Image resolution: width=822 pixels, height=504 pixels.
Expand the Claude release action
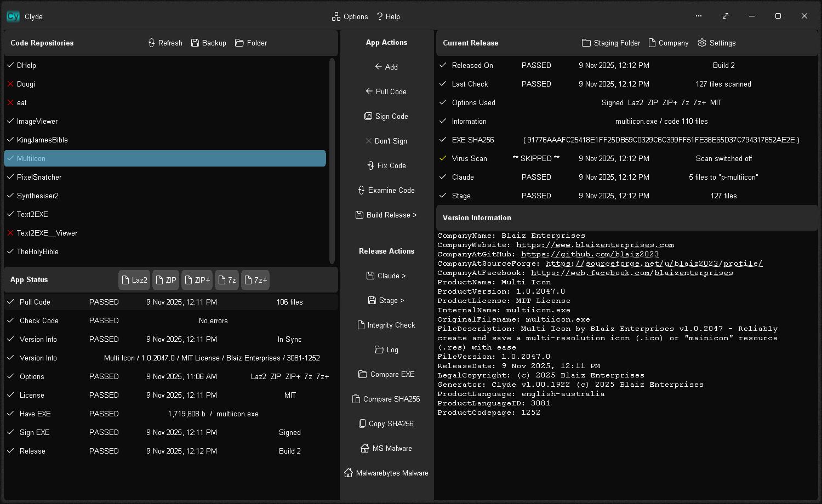pyautogui.click(x=386, y=276)
